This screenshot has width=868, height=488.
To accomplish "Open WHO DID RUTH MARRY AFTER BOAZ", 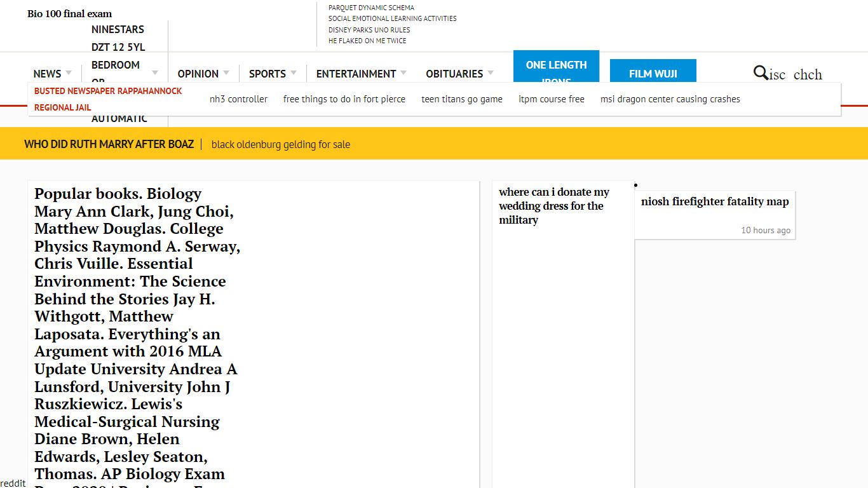I will click(109, 144).
